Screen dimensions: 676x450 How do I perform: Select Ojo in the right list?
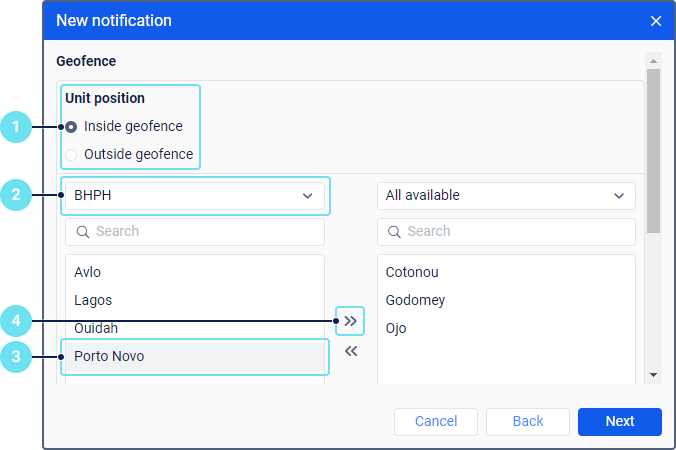tap(397, 328)
